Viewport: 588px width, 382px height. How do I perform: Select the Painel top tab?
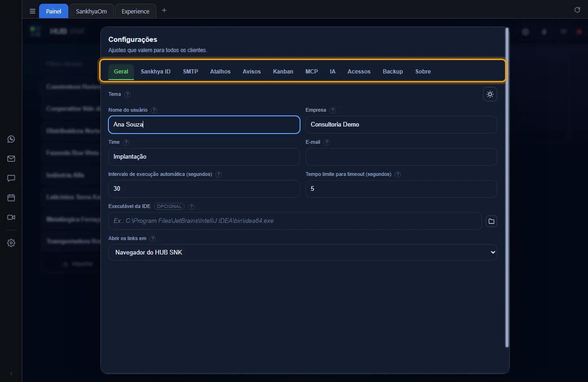click(x=53, y=11)
